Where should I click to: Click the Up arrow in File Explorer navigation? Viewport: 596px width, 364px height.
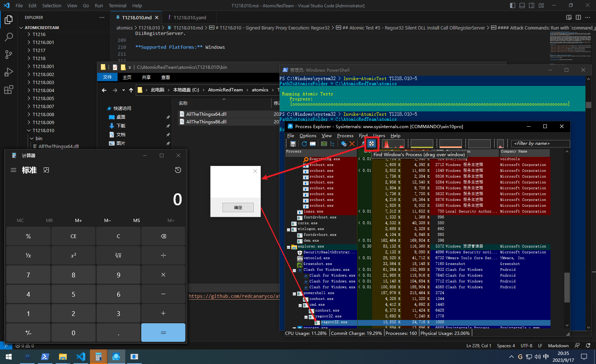[131, 90]
